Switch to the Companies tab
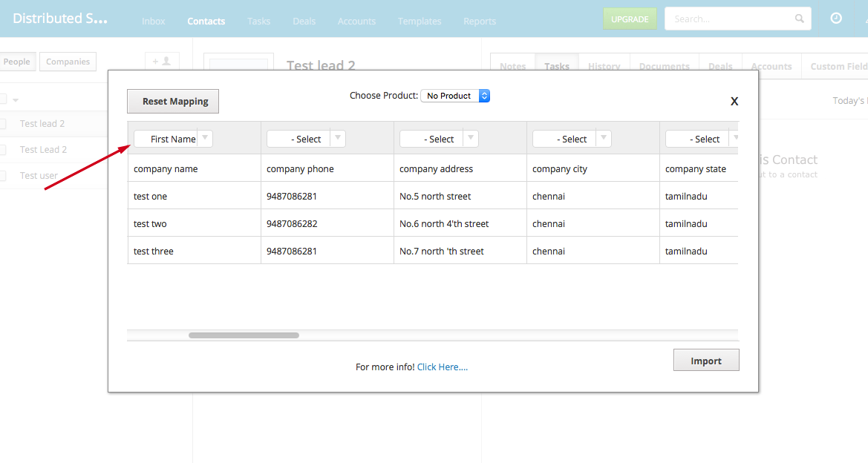Image resolution: width=868 pixels, height=463 pixels. [68, 62]
